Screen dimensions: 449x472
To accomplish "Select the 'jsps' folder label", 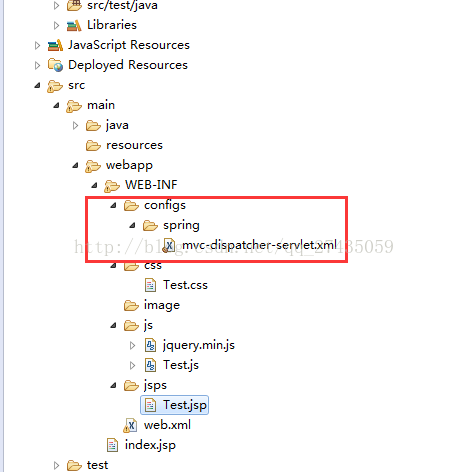I will (x=155, y=386).
